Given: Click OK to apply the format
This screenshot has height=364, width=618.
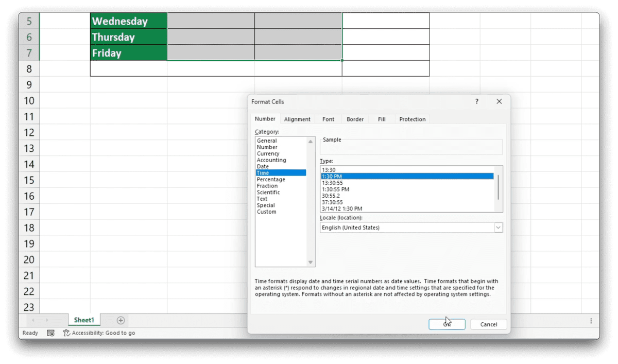Looking at the screenshot, I should coord(447,324).
